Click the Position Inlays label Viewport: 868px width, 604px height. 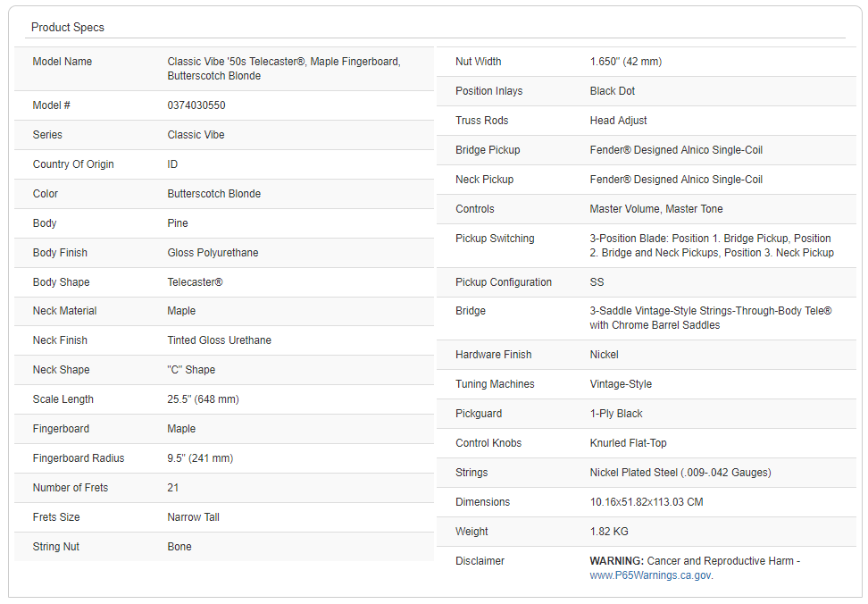coord(488,91)
